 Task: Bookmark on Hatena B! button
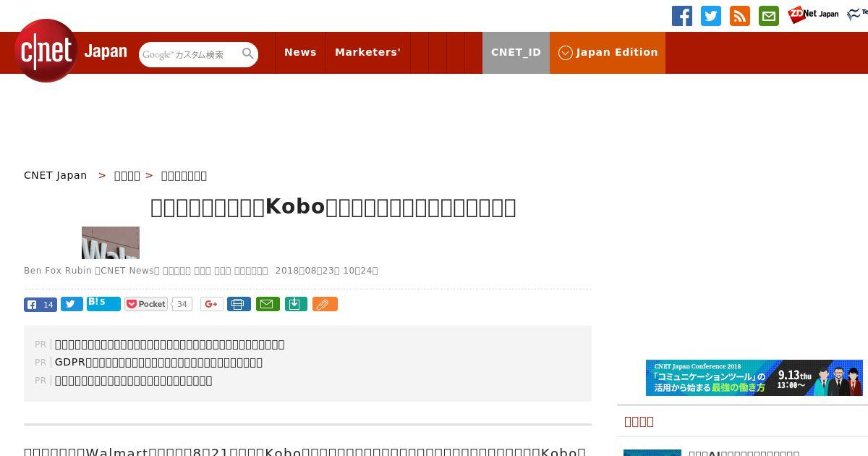click(x=103, y=303)
